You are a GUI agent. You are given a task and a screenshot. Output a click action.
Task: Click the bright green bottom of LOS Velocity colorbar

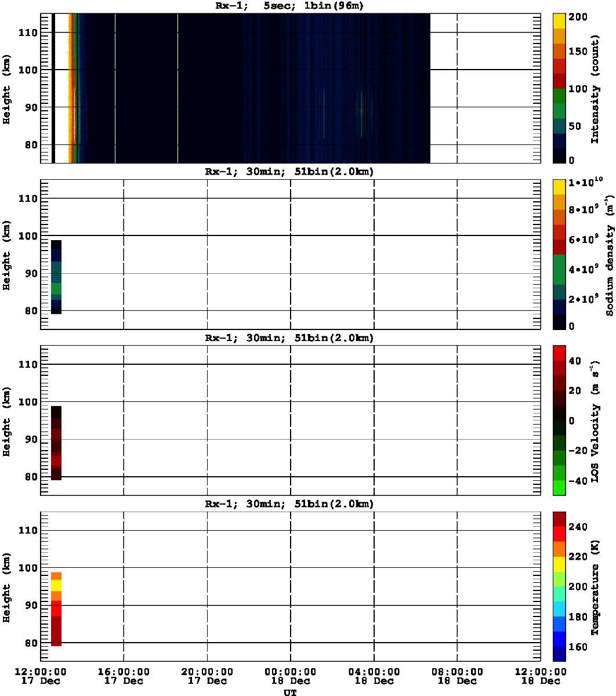tap(560, 488)
